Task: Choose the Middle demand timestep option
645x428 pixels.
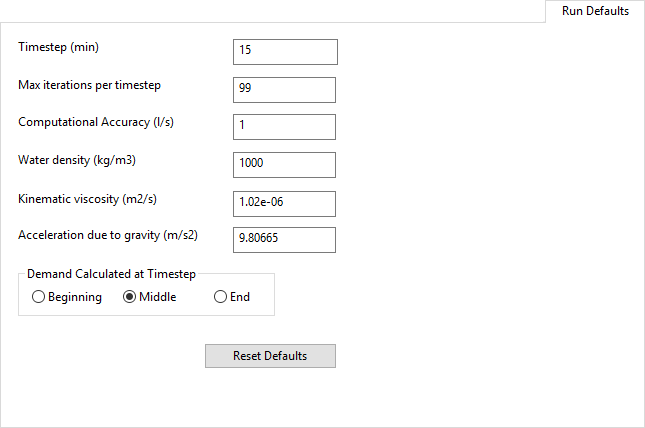Action: [129, 297]
